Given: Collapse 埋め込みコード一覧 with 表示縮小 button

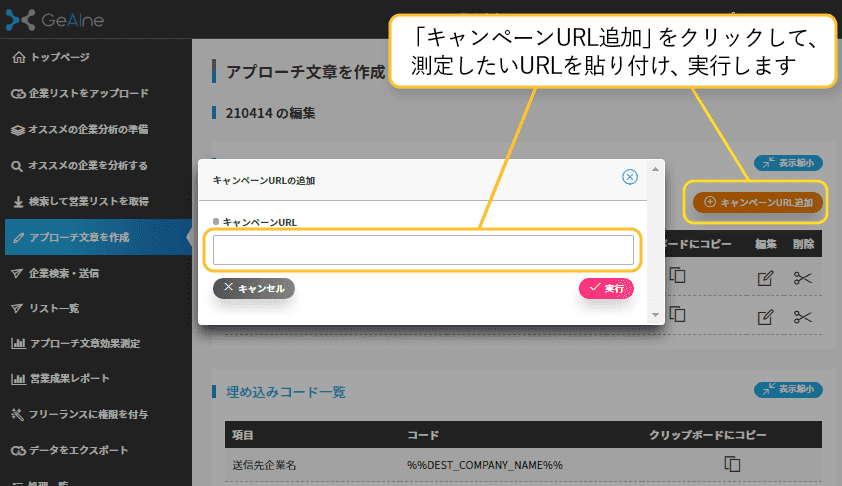Looking at the screenshot, I should pyautogui.click(x=788, y=389).
